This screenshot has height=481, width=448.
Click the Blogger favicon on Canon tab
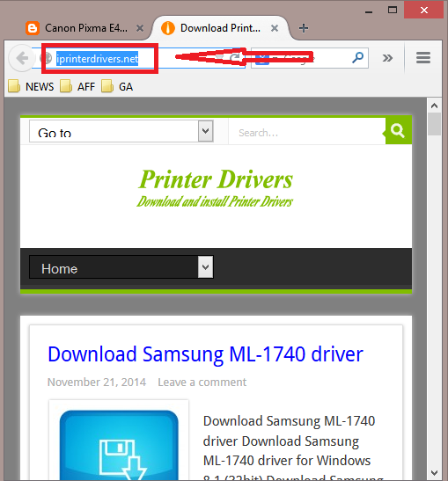coord(33,28)
